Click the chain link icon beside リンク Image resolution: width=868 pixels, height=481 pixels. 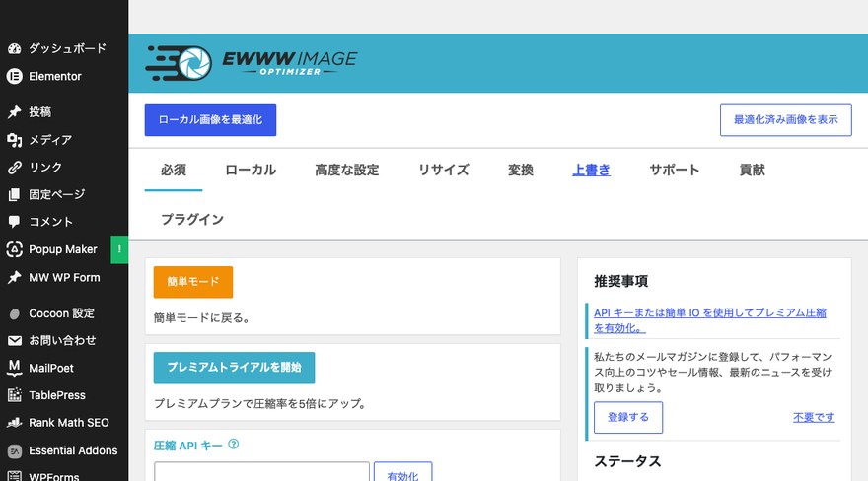pyautogui.click(x=15, y=167)
